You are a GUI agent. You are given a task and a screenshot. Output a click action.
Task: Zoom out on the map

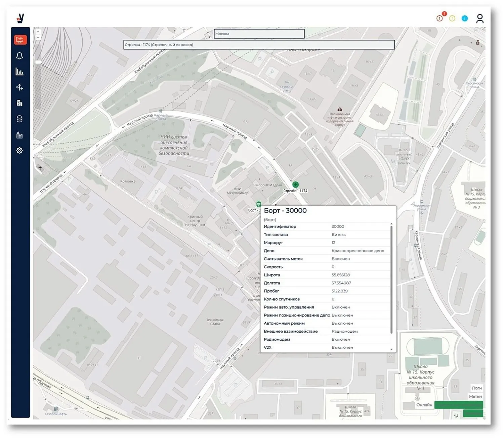pos(38,38)
